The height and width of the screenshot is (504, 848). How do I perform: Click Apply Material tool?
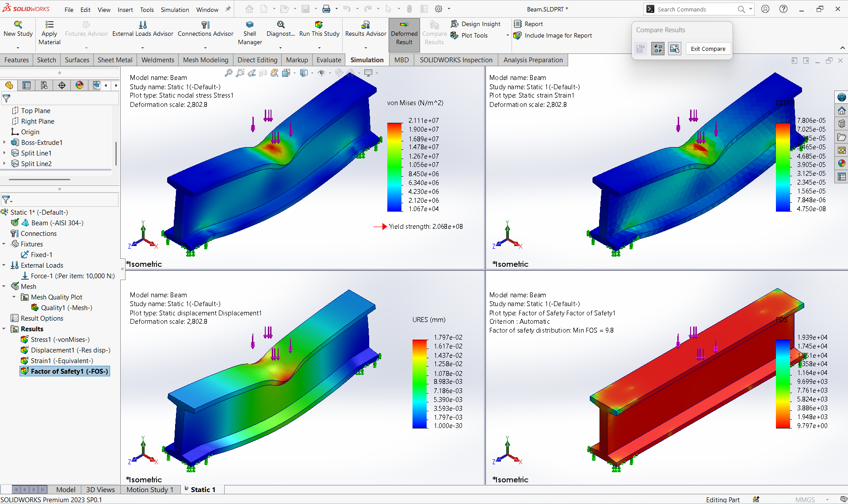50,33
